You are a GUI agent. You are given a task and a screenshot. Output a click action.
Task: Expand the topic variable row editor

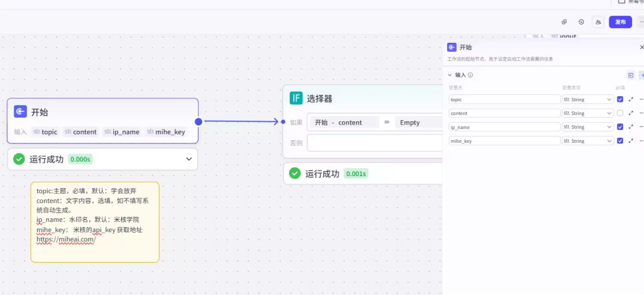pyautogui.click(x=631, y=99)
